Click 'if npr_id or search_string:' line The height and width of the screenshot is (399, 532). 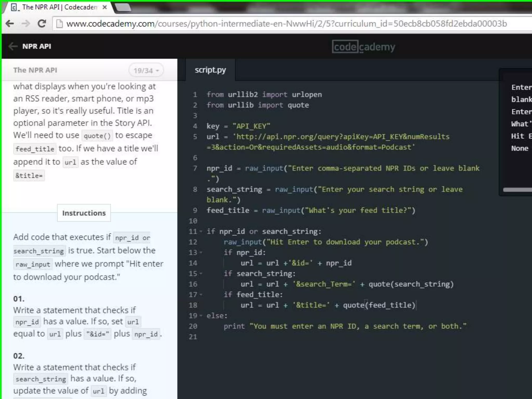click(264, 231)
